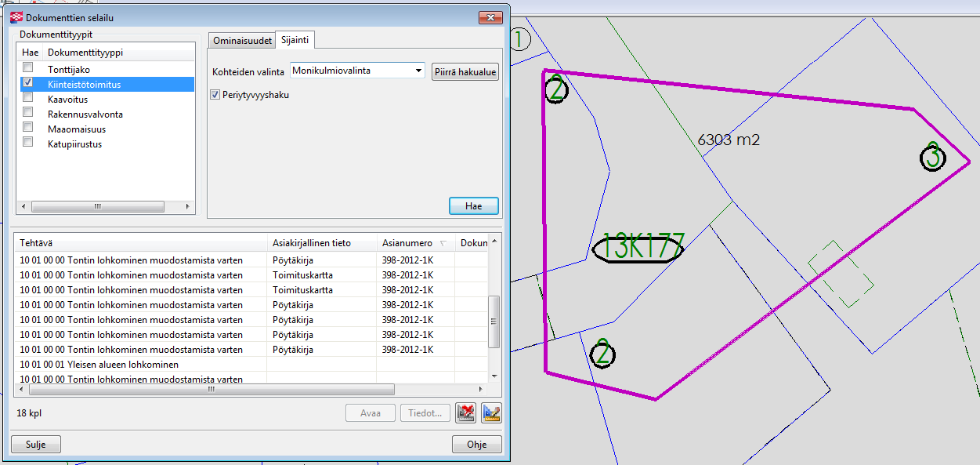Check the Kaavoitus checkbox
The image size is (980, 465).
(28, 98)
